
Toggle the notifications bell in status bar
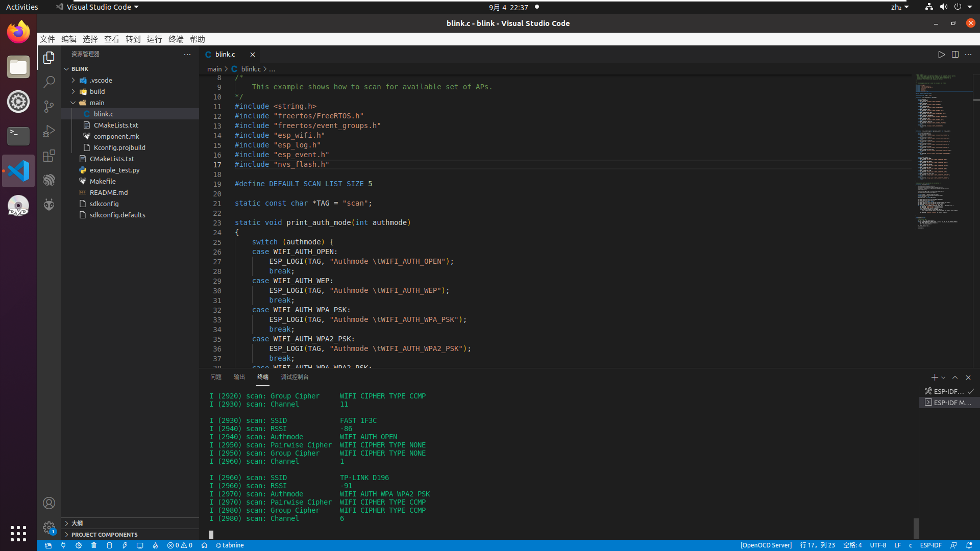pyautogui.click(x=969, y=545)
